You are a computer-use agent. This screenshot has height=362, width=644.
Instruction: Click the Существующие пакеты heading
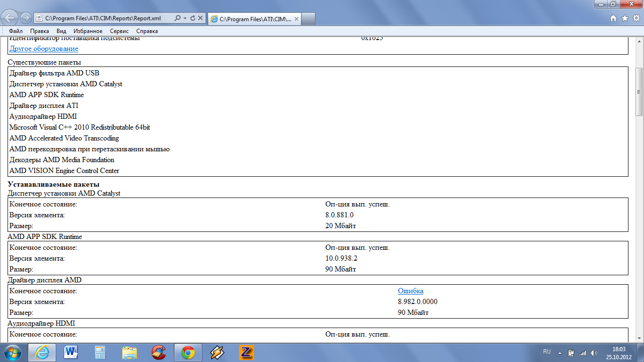pyautogui.click(x=44, y=62)
